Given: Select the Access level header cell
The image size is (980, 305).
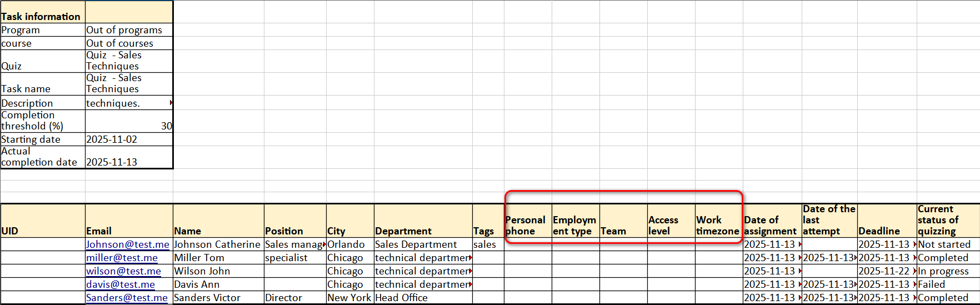Looking at the screenshot, I should (x=671, y=226).
